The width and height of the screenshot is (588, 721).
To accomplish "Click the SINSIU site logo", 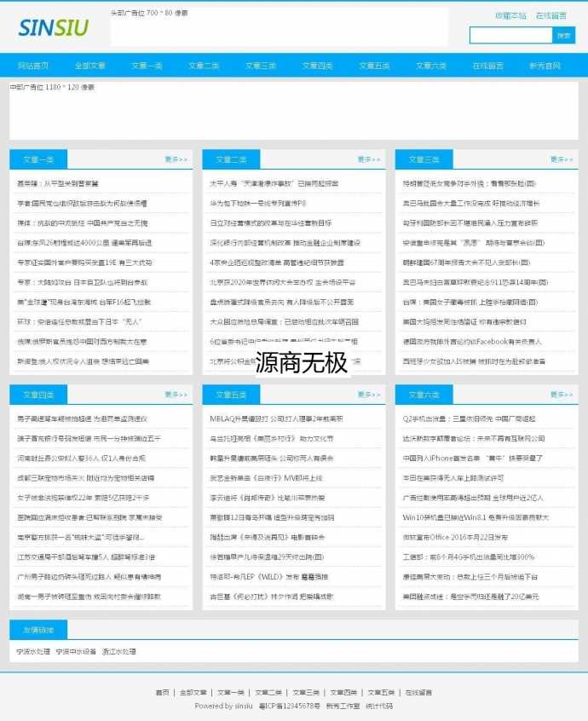I will click(54, 27).
